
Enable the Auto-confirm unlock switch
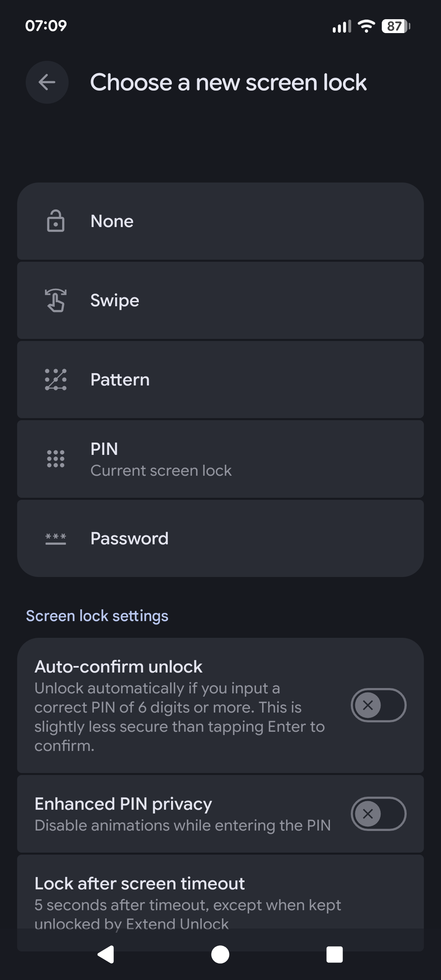coord(378,705)
